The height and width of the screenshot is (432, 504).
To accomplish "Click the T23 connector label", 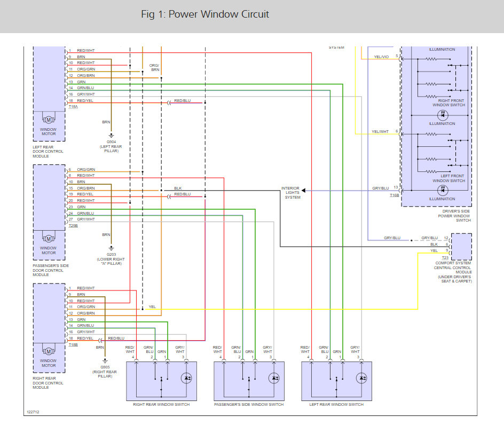I will click(445, 258).
